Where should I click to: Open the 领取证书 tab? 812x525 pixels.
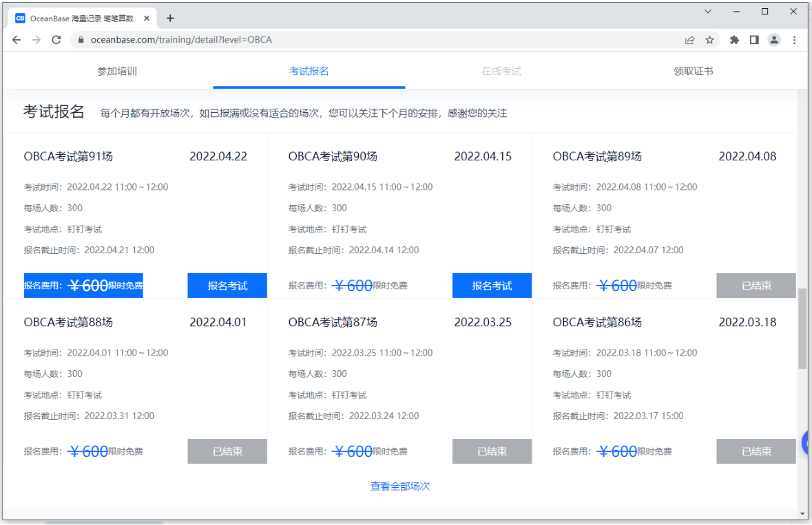[694, 72]
